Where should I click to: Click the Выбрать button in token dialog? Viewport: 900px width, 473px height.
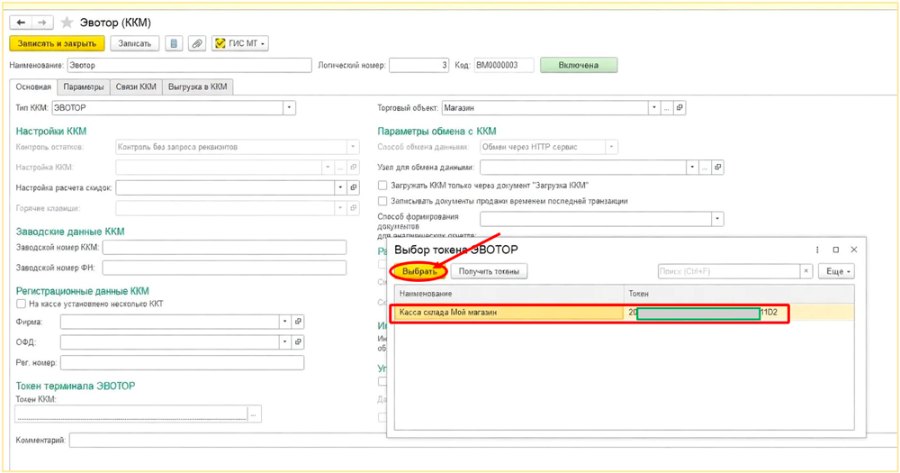tap(419, 271)
